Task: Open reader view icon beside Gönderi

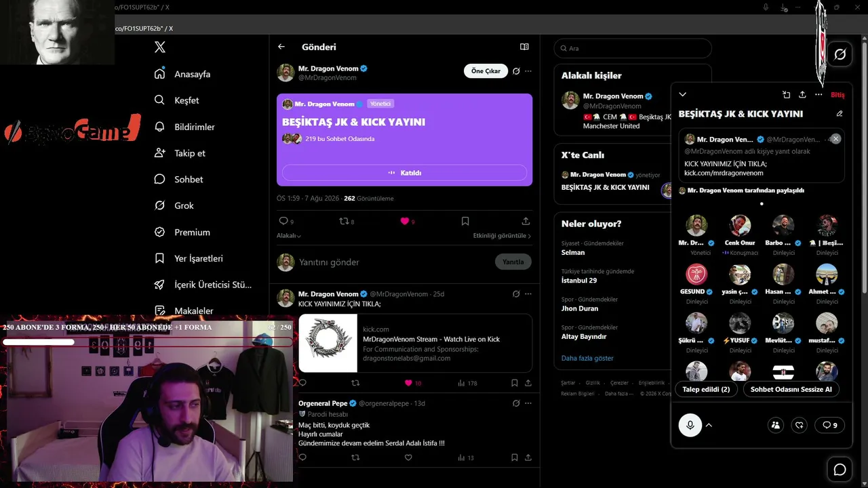Action: click(x=524, y=47)
